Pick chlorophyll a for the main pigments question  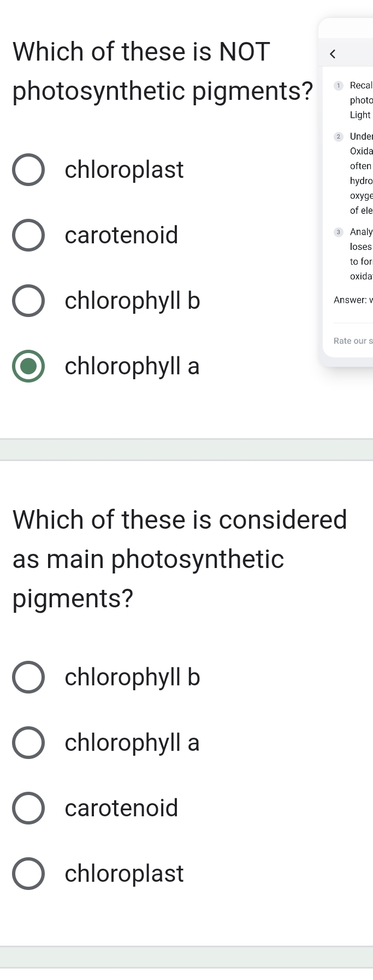point(28,743)
